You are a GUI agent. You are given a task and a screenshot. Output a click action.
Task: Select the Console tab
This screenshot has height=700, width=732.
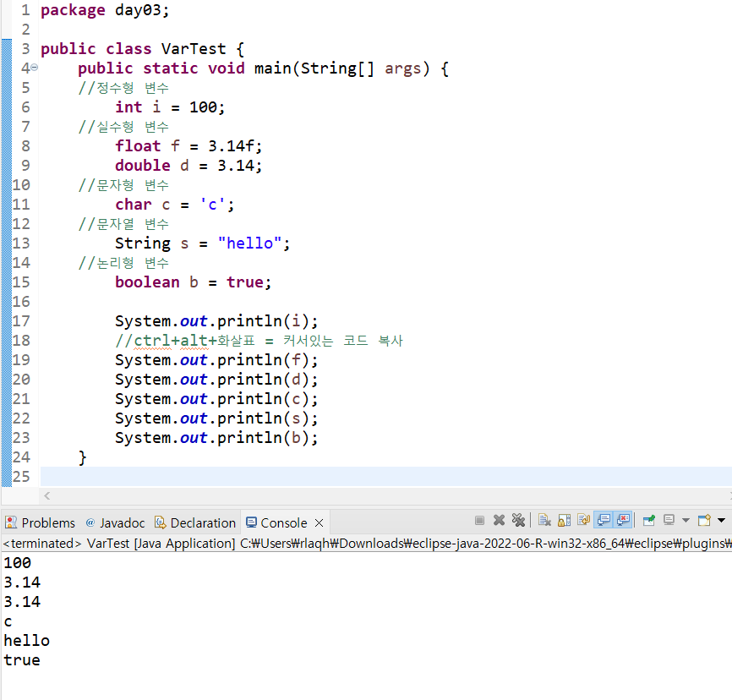point(283,522)
